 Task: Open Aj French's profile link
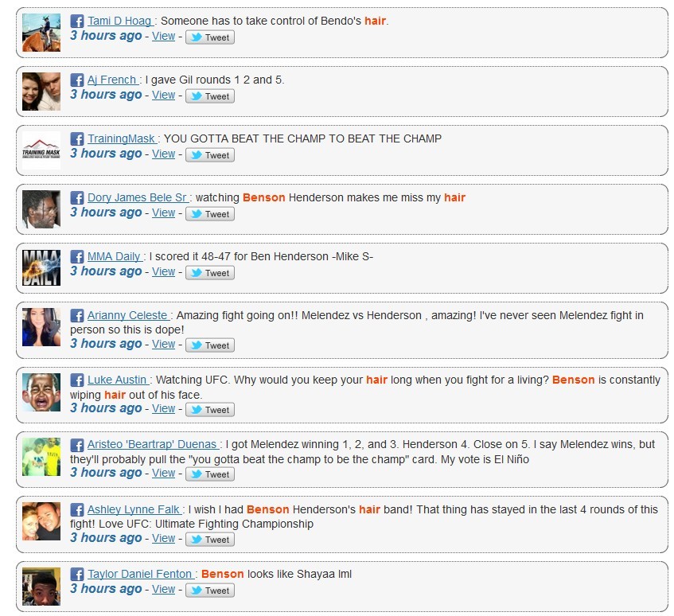112,80
